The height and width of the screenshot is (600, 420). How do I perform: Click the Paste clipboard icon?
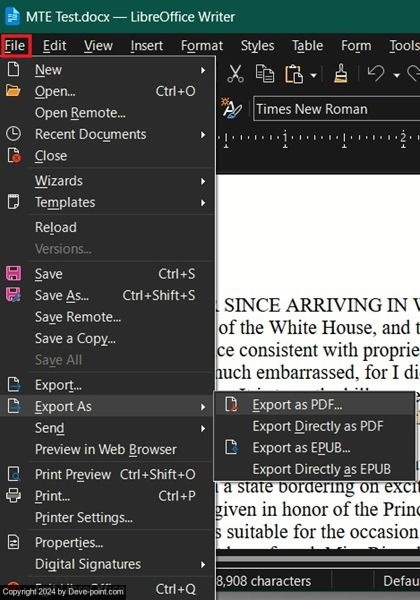293,74
